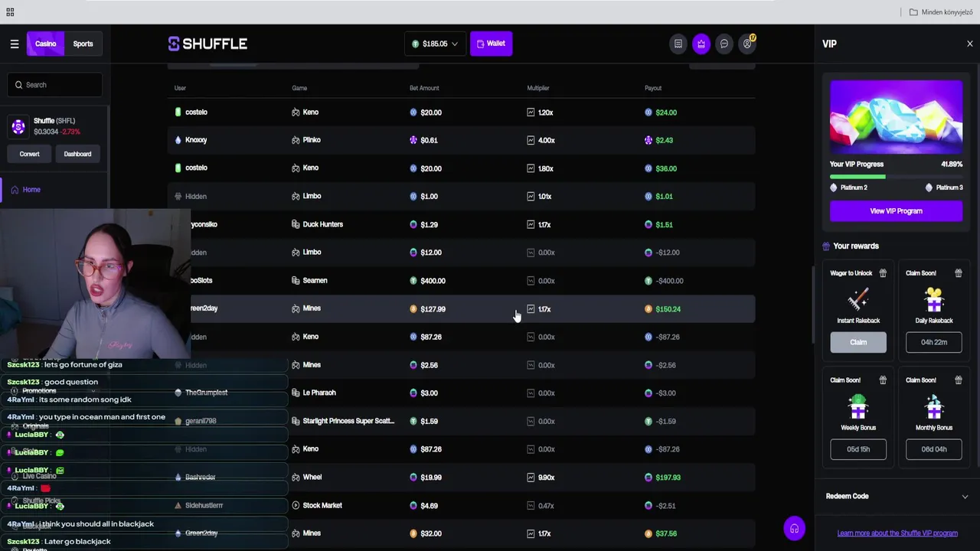The height and width of the screenshot is (551, 980).
Task: Open the $185.05 balance dropdown
Action: point(435,44)
